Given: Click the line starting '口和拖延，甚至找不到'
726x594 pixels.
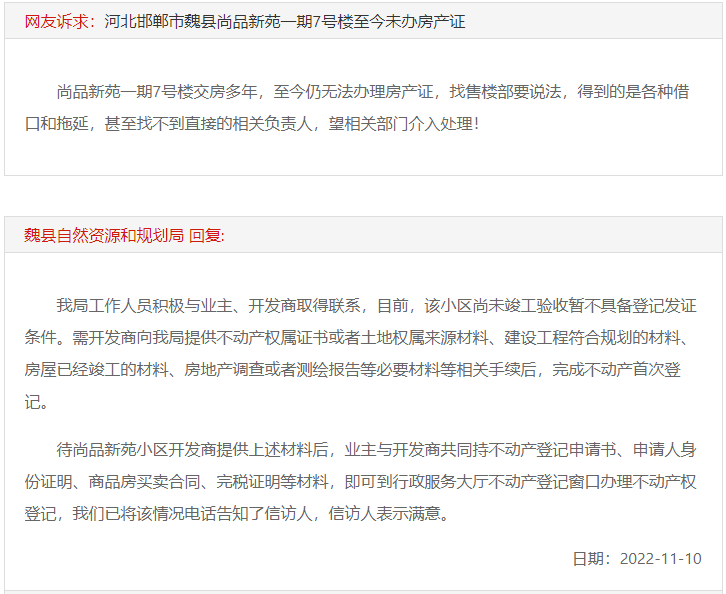Looking at the screenshot, I should (x=252, y=124).
